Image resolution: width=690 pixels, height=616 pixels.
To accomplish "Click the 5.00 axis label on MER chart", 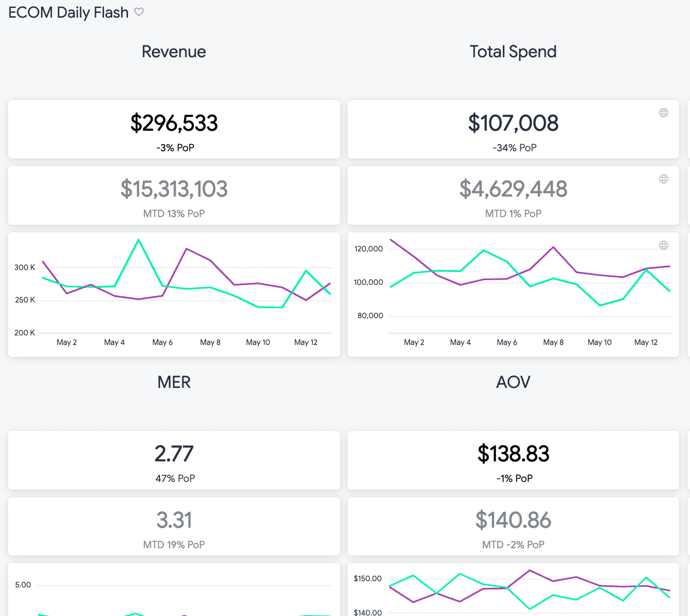I will 23,585.
